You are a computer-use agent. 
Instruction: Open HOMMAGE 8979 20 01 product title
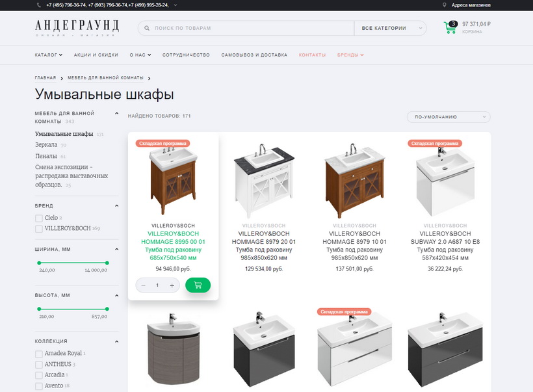[264, 246]
